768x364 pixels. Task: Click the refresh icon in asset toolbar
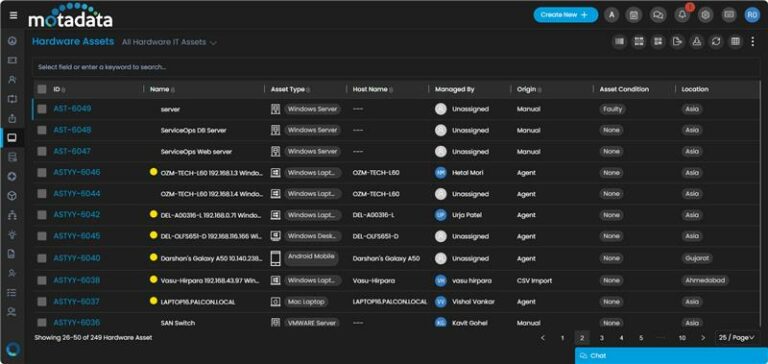click(x=716, y=42)
